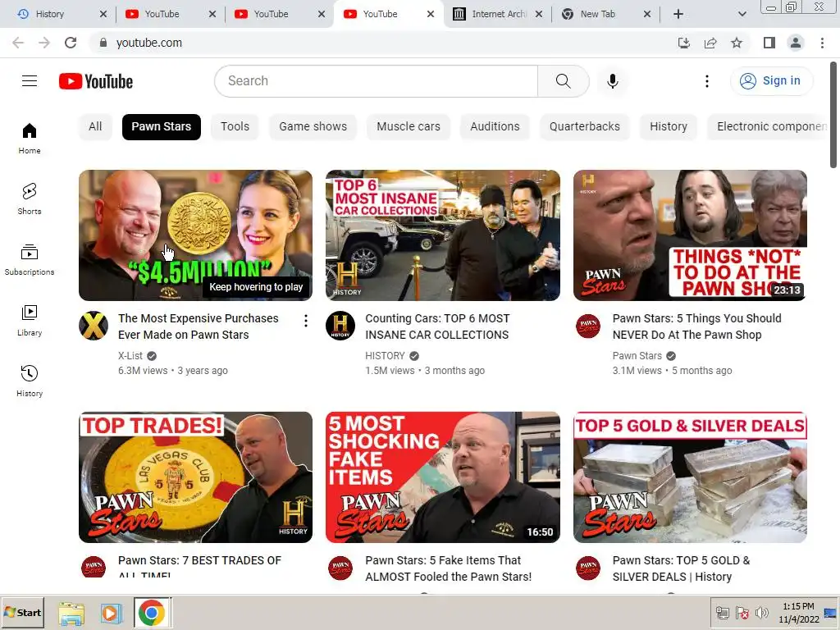Bookmark this page with star icon
840x630 pixels.
point(737,43)
